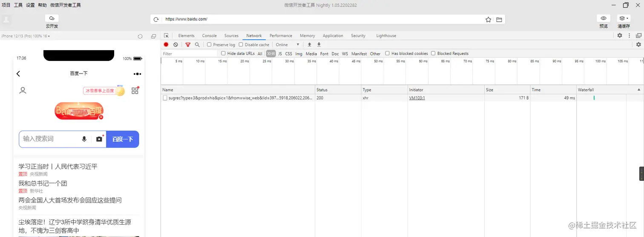Clear the network log icon
Viewport: 644px width, 237px height.
coord(175,45)
